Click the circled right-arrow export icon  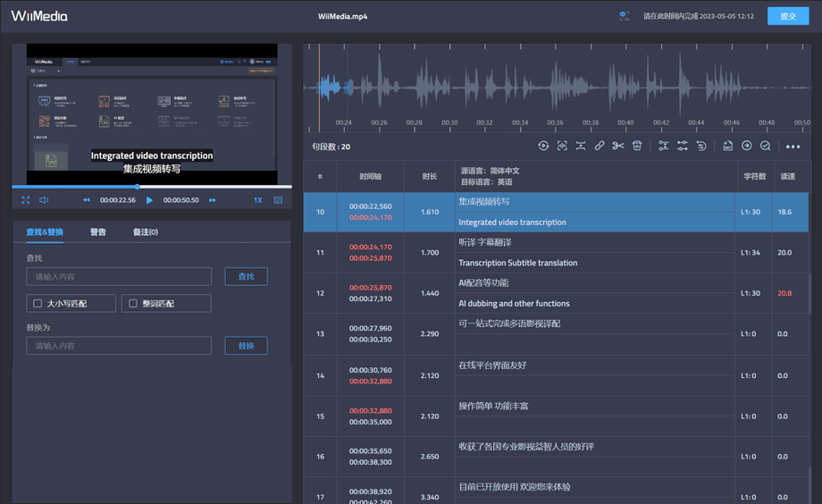click(747, 146)
